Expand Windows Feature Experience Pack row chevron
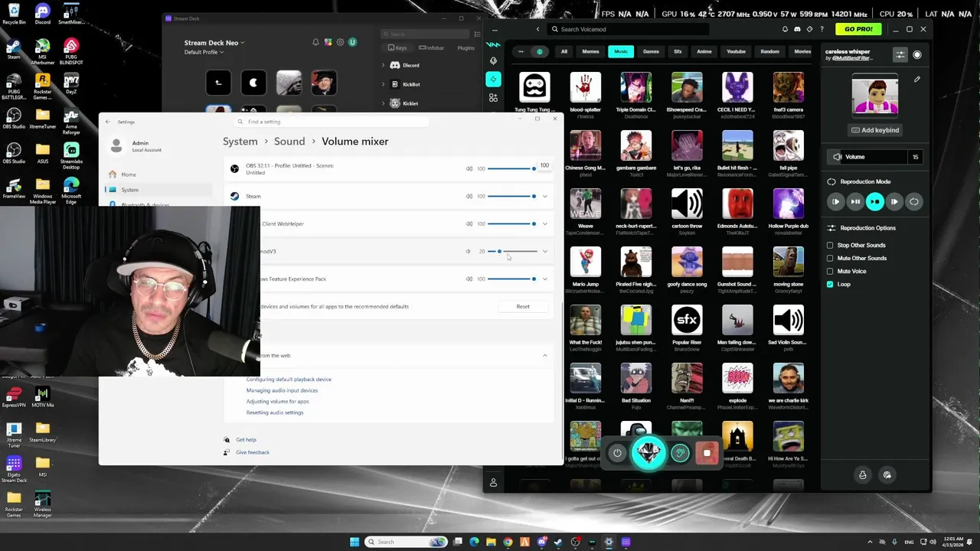 (545, 279)
